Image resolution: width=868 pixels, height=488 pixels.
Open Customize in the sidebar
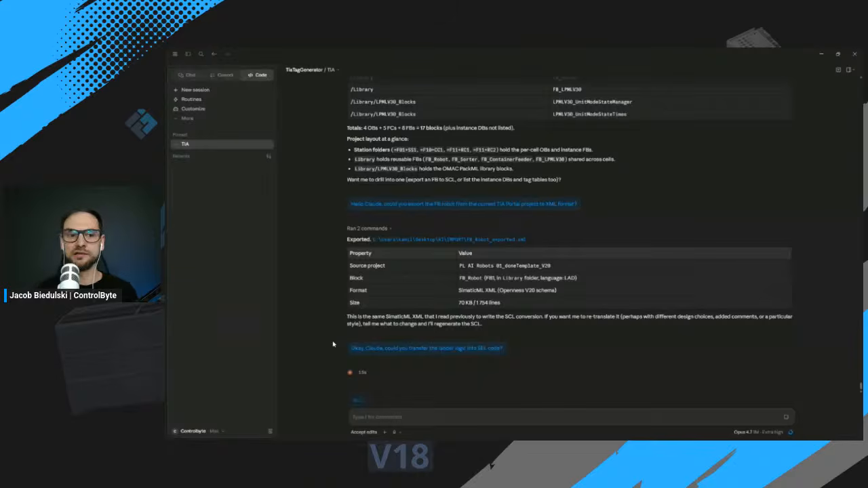point(189,109)
